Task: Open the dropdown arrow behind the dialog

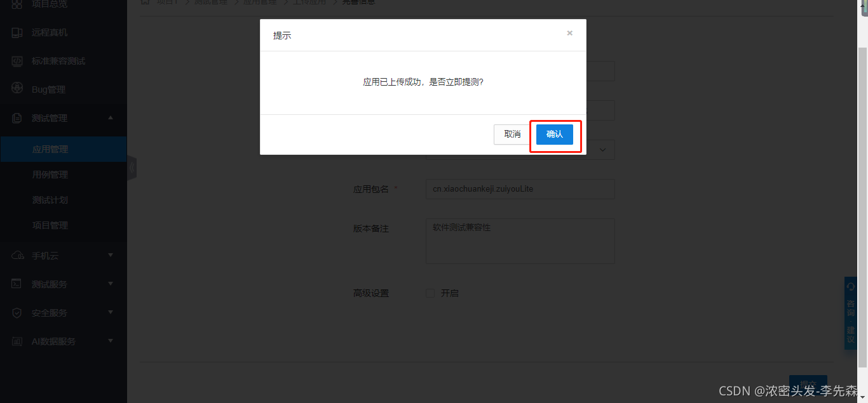Action: (x=603, y=150)
